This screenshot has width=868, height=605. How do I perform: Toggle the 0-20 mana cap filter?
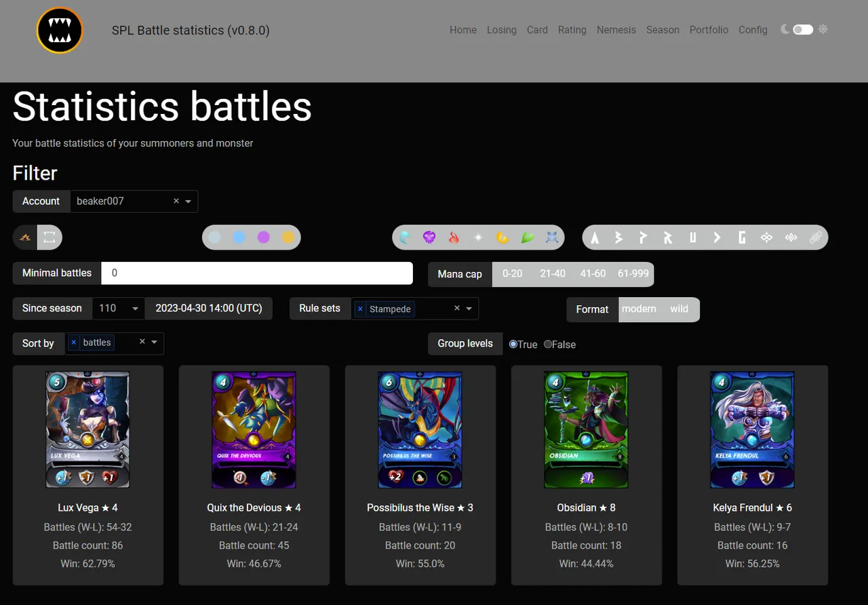[512, 273]
